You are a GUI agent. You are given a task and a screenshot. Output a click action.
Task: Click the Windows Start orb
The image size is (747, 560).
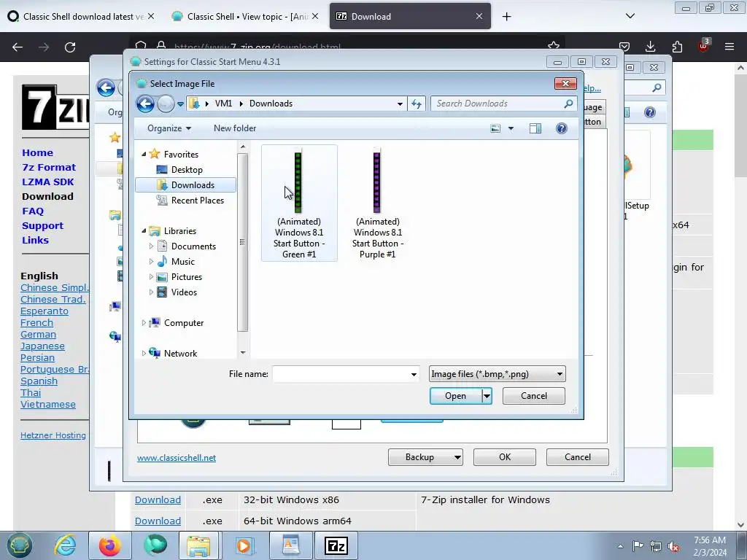click(19, 545)
